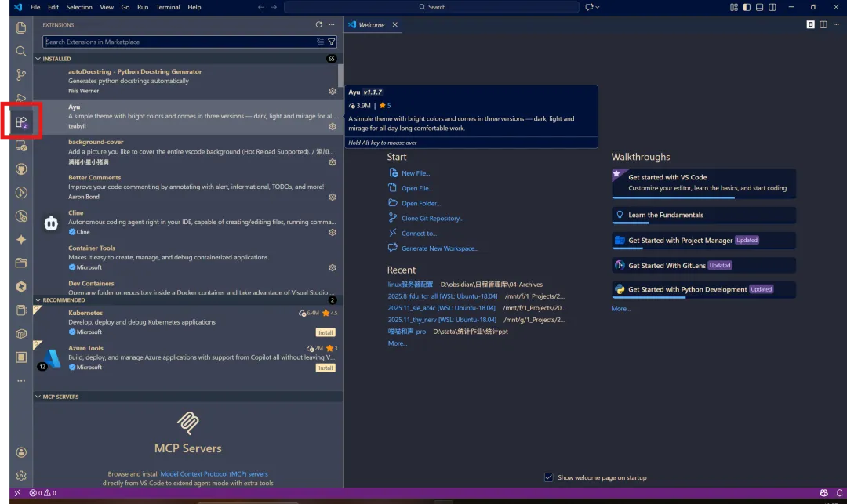Open the Copilot chat dropdown arrow
Viewport: 847px width, 504px height.
[x=598, y=7]
